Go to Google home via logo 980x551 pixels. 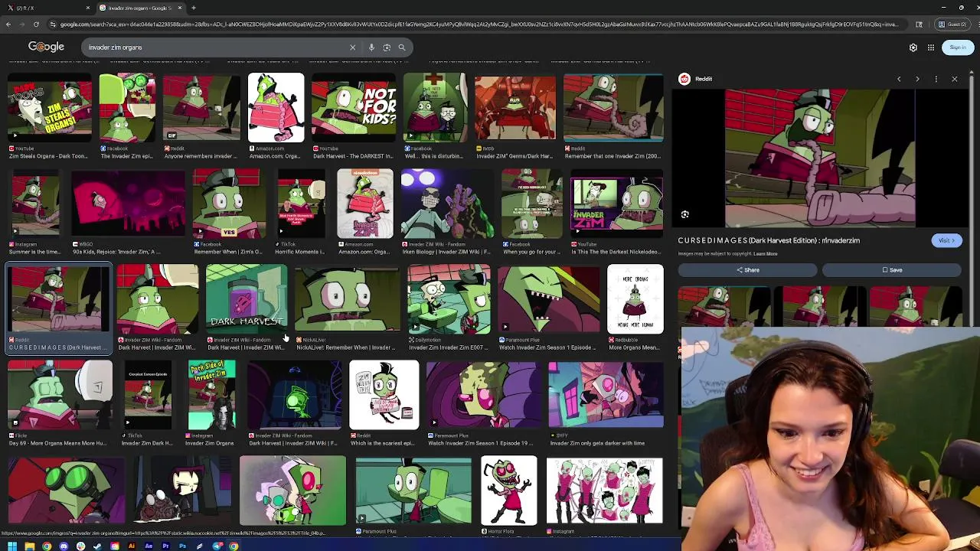point(46,47)
